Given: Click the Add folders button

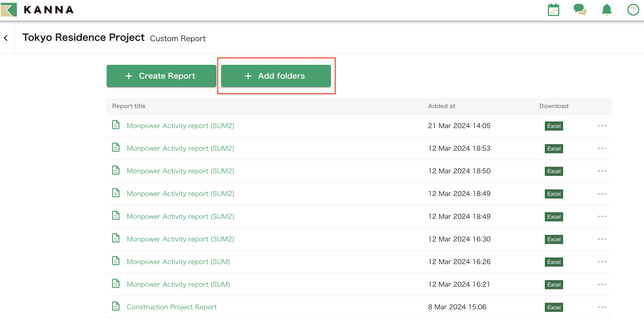Looking at the screenshot, I should [x=276, y=76].
